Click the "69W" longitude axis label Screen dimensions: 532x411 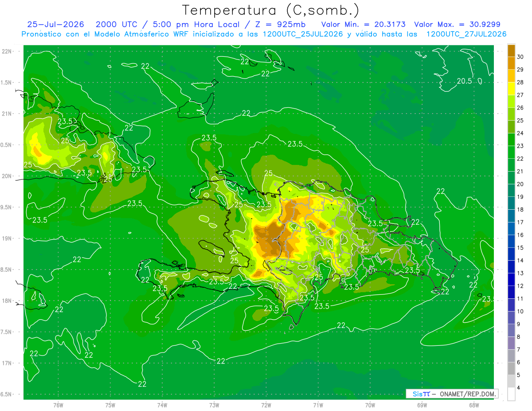[422, 405]
